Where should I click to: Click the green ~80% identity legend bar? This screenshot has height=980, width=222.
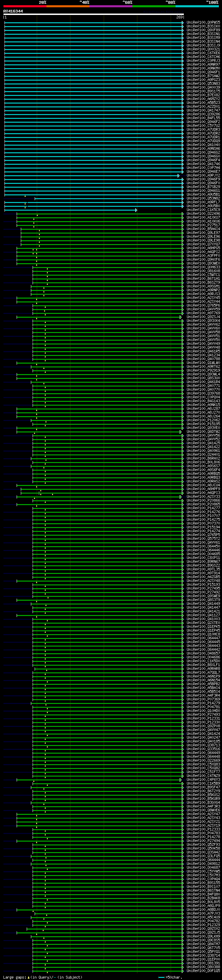pyautogui.click(x=154, y=6)
